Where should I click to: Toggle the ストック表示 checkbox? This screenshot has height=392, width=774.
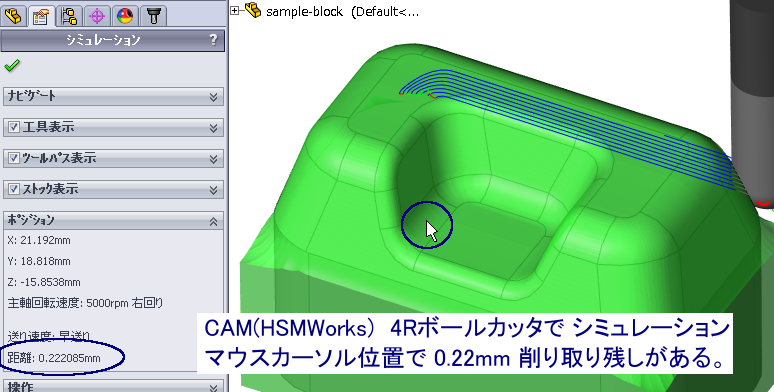tap(14, 189)
